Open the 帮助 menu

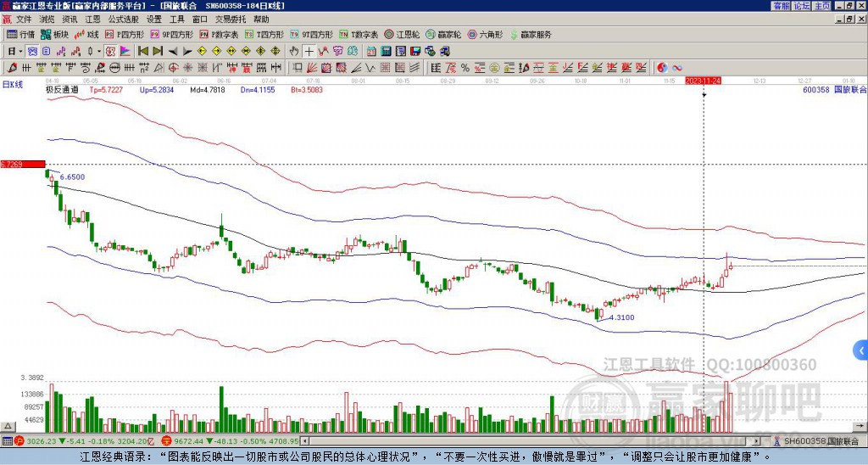point(261,20)
